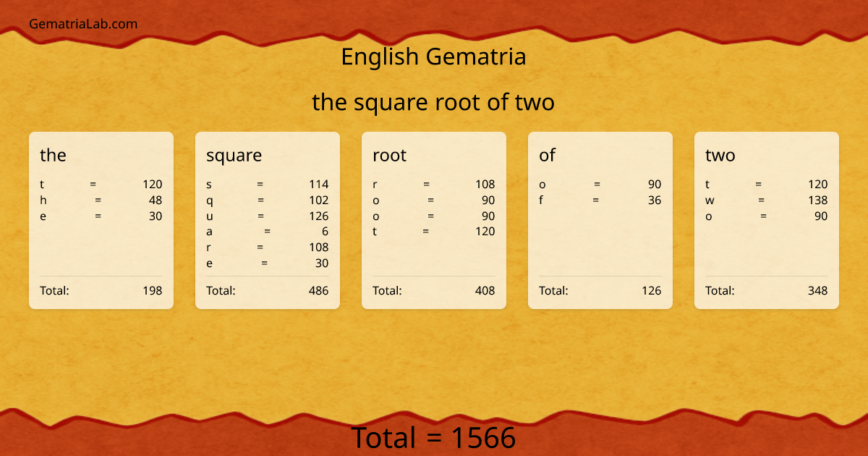Click total 348 in 'two' card
The width and height of the screenshot is (868, 456).
click(818, 291)
